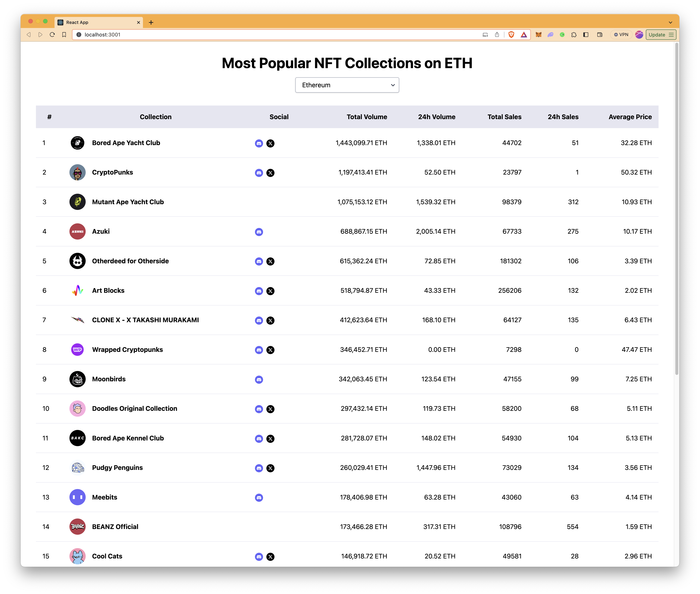Click Pudgy Penguins X icon

(x=270, y=468)
